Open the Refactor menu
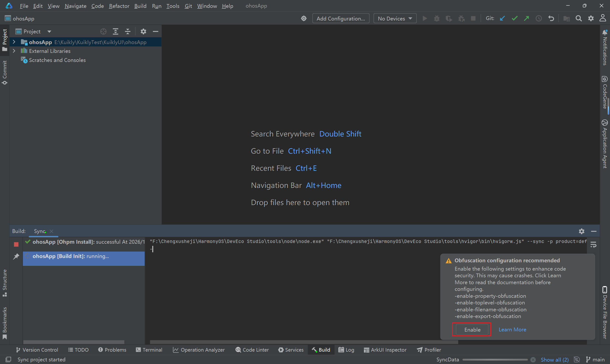The width and height of the screenshot is (610, 364). (x=119, y=6)
